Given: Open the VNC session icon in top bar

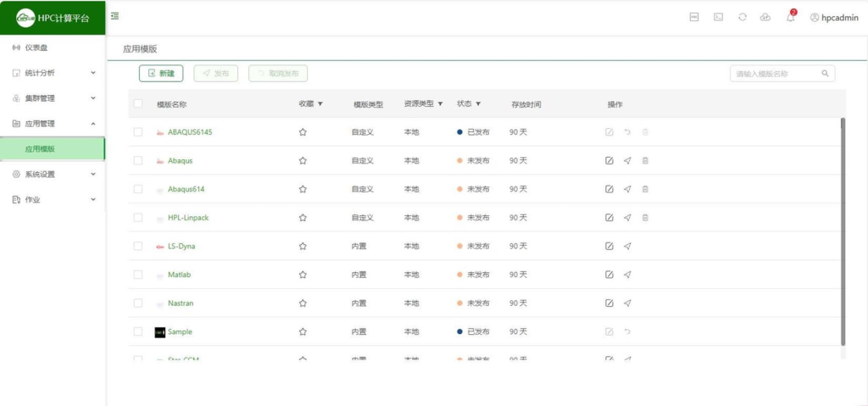Looking at the screenshot, I should click(693, 17).
